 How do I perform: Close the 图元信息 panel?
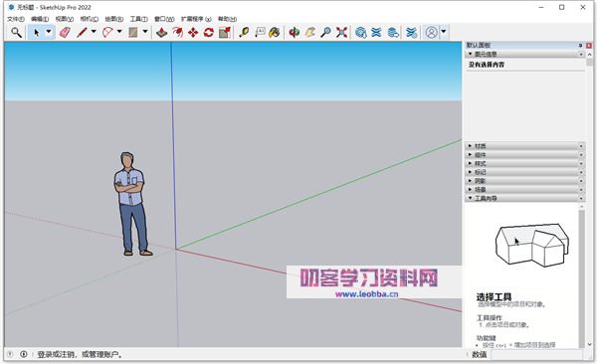(581, 54)
